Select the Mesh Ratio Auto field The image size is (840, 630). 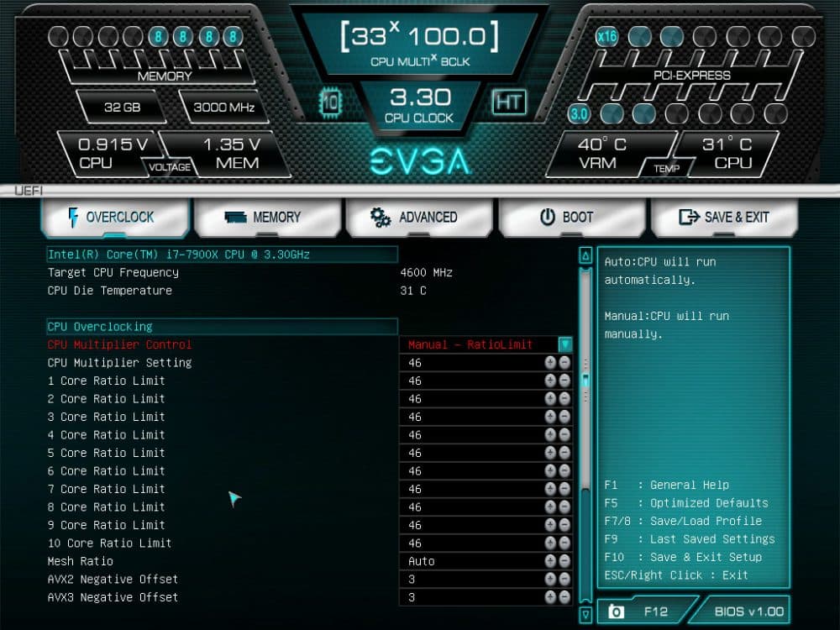point(486,561)
